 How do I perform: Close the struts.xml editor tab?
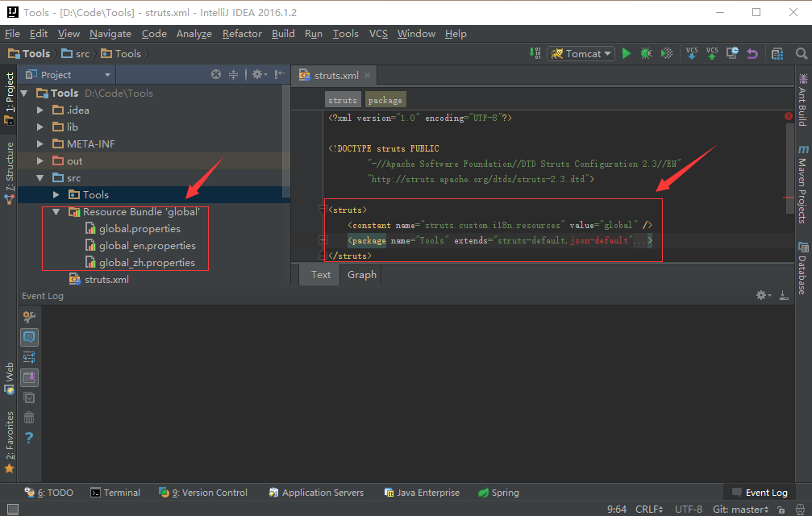(367, 76)
